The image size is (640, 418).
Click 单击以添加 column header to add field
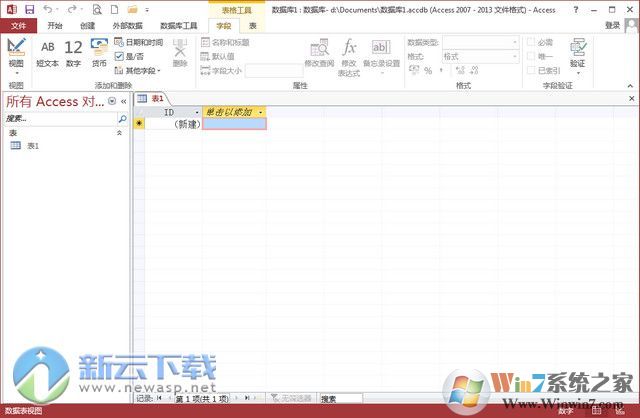(234, 112)
